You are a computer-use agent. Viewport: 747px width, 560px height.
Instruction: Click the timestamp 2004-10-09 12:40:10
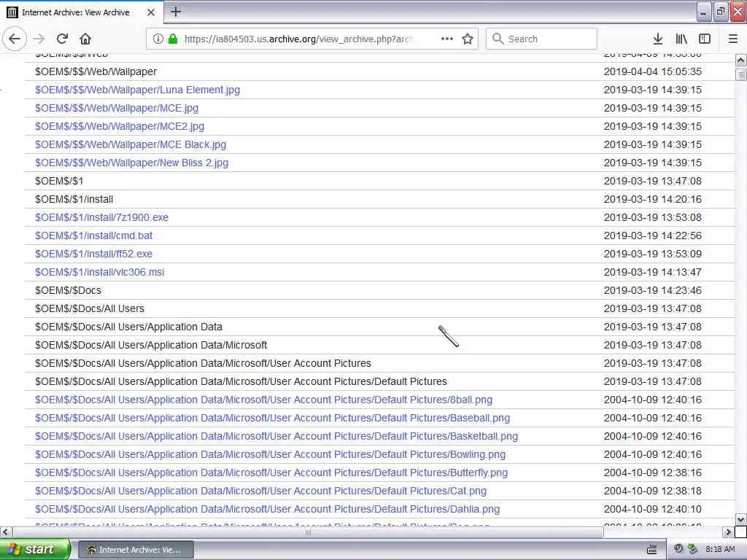pos(653,509)
